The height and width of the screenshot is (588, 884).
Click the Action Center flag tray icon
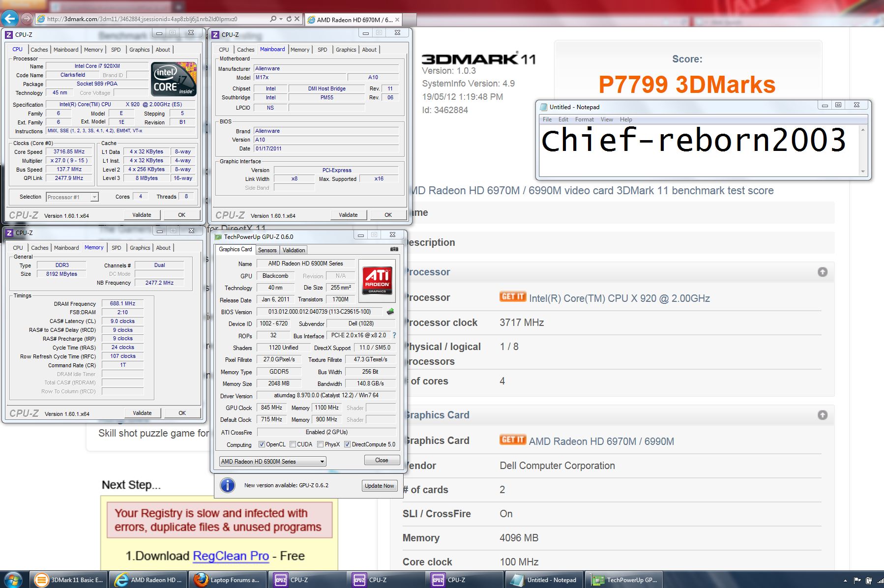(857, 580)
